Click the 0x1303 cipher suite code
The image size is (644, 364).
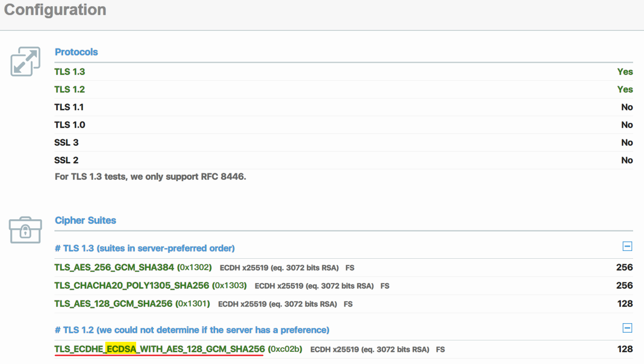229,286
